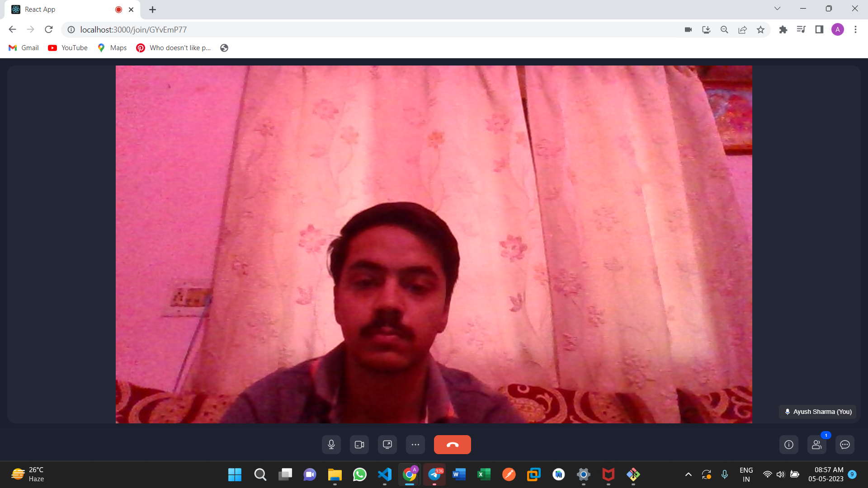Click the localhost address bar

click(x=133, y=29)
